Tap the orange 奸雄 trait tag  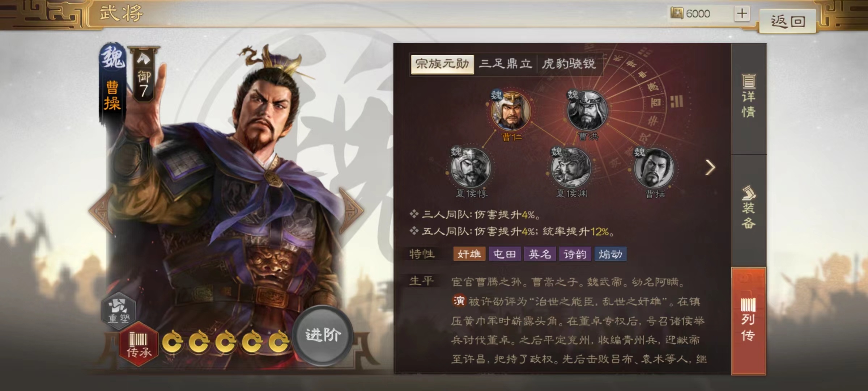click(469, 254)
